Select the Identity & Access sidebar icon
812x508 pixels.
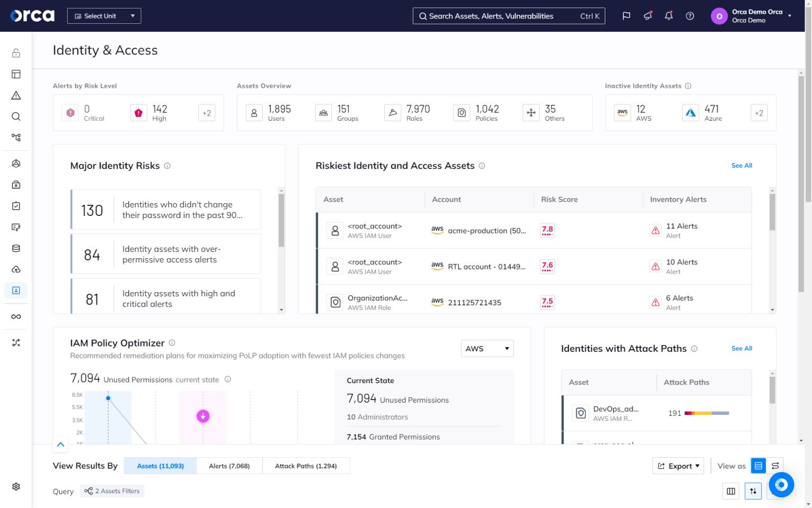click(x=16, y=291)
